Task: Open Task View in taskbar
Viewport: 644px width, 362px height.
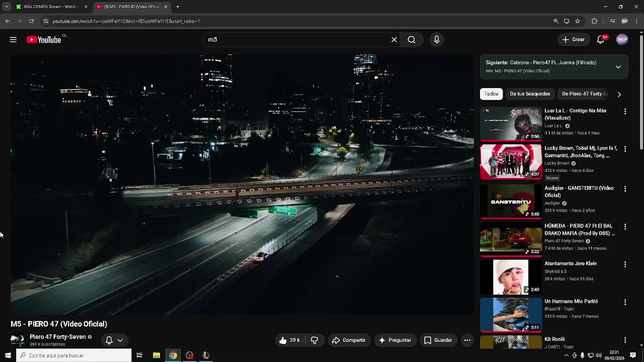Action: click(x=139, y=355)
